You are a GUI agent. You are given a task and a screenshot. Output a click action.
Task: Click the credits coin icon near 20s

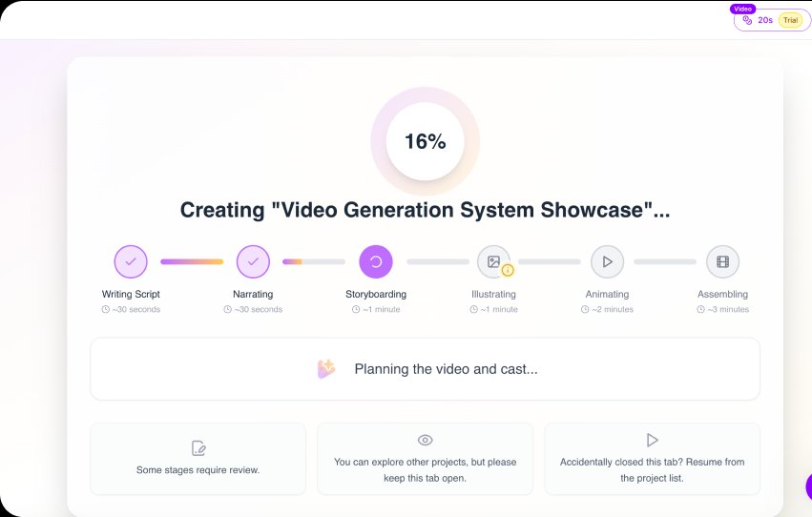(x=747, y=20)
